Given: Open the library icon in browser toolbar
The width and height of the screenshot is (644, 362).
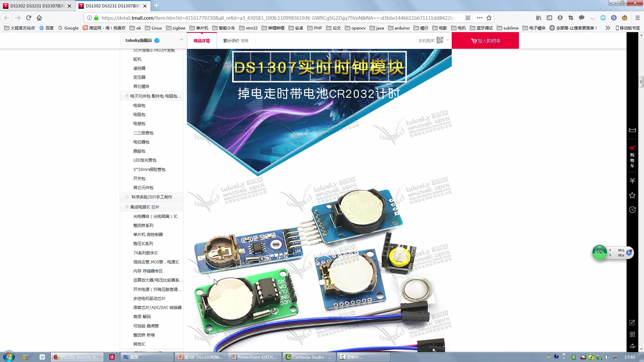Looking at the screenshot, I should (539, 18).
